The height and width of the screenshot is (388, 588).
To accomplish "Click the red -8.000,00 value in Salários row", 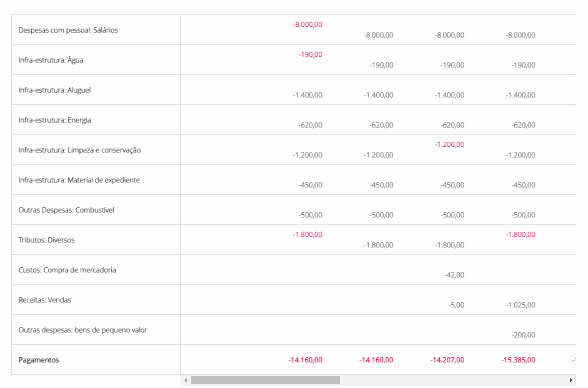I will 307,24.
